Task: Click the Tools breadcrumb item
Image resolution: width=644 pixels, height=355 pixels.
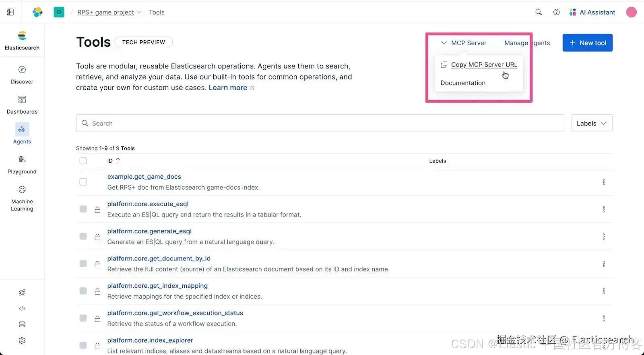Action: click(x=157, y=12)
